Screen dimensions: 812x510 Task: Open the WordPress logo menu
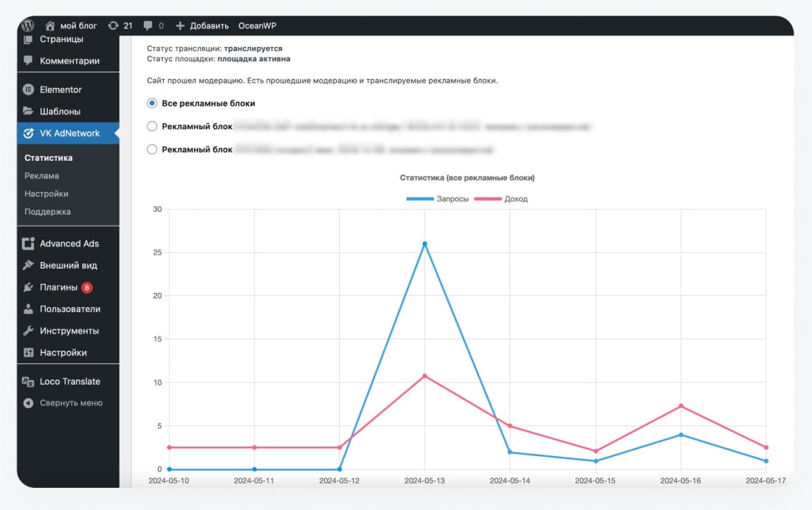tap(28, 25)
